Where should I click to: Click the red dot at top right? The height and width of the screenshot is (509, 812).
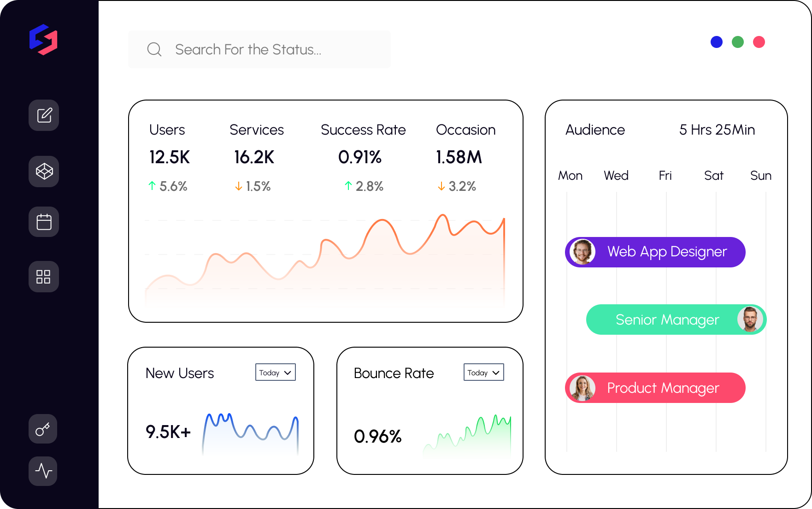pos(759,42)
